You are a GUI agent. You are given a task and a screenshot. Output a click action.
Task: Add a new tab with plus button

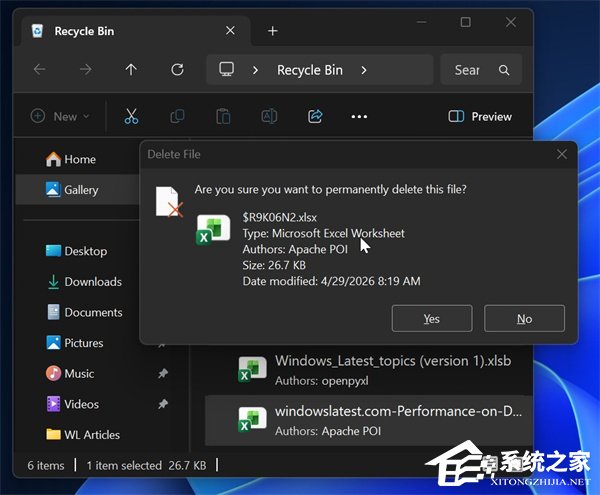click(272, 31)
